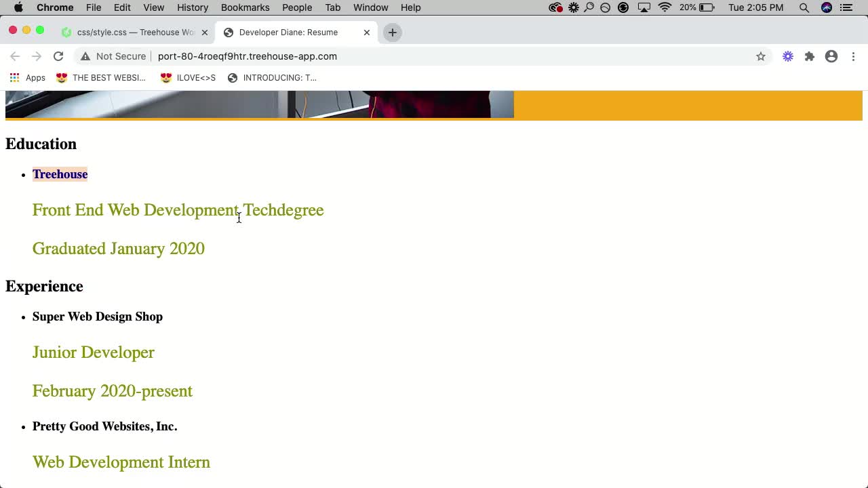The width and height of the screenshot is (868, 488).
Task: Open the Bookmarks menu in the menu bar
Action: [245, 7]
